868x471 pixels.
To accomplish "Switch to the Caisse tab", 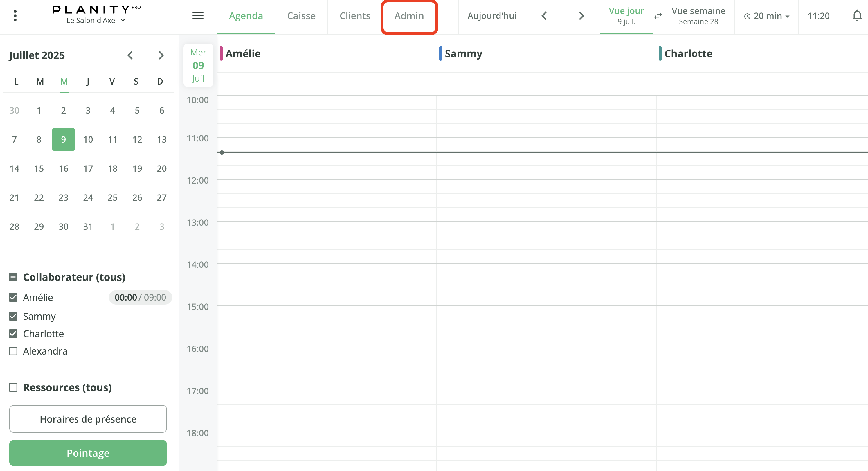I will click(x=301, y=16).
